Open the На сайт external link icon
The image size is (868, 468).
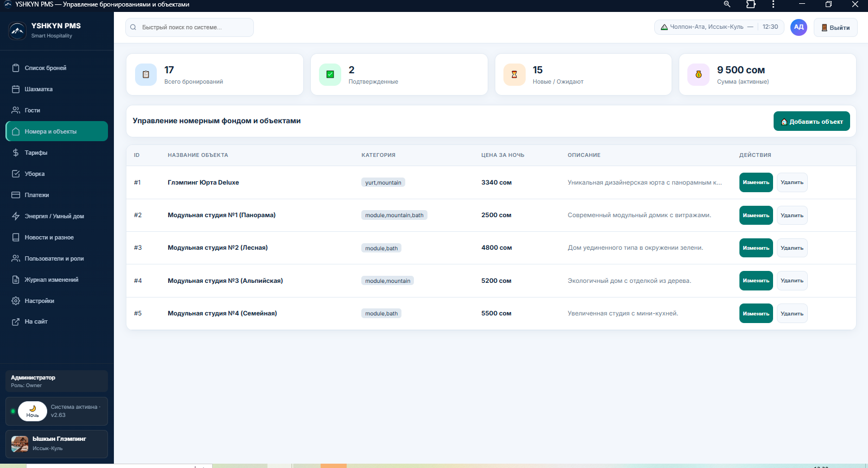(x=16, y=322)
